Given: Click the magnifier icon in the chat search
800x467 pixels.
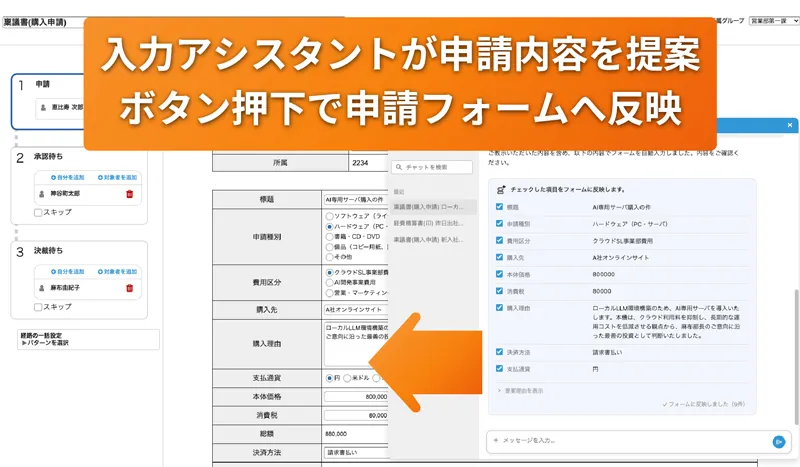Looking at the screenshot, I should (399, 167).
